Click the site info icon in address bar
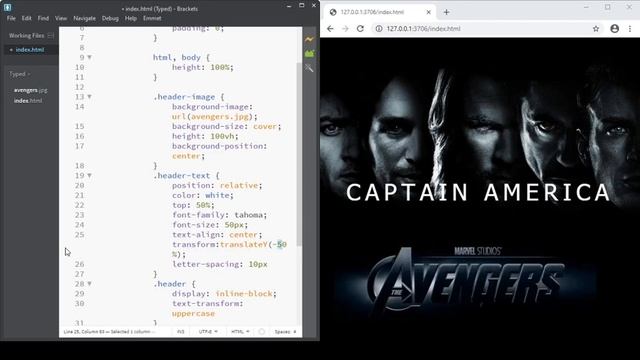The image size is (640, 360). 379,29
